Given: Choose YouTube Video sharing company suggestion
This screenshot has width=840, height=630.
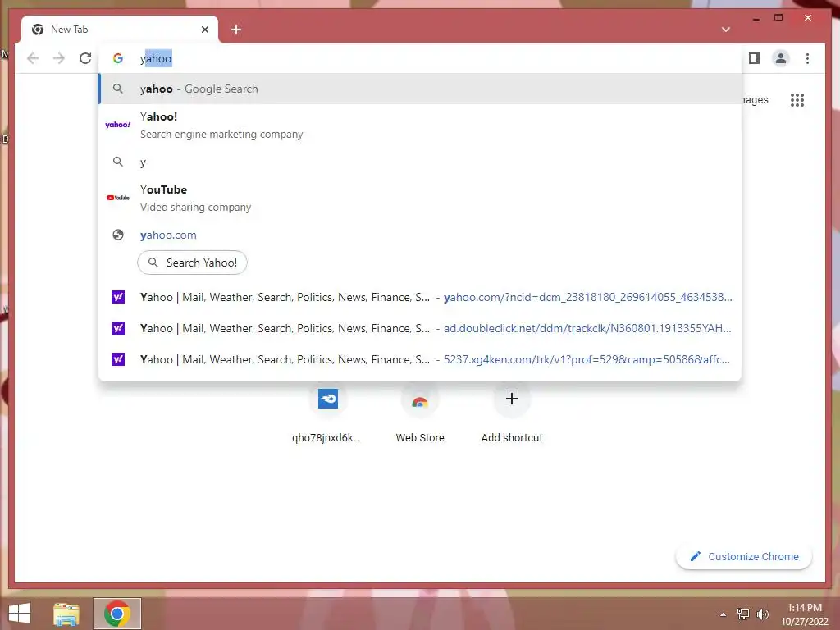Looking at the screenshot, I should coord(421,199).
